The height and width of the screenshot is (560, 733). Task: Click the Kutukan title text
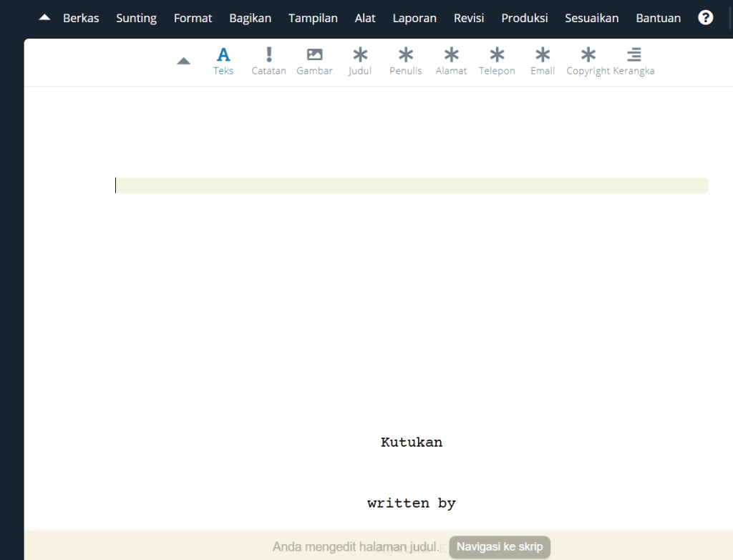tap(412, 443)
